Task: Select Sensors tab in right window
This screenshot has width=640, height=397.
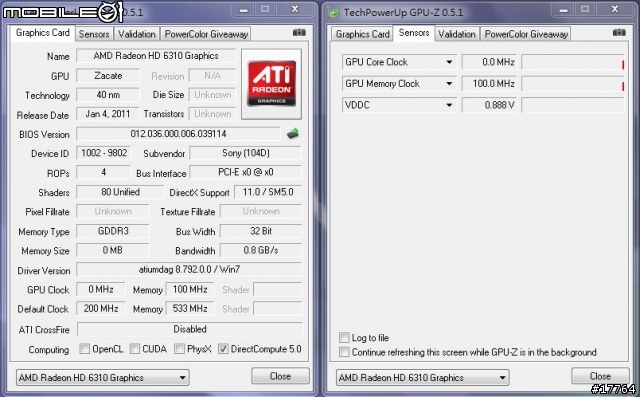Action: [414, 33]
